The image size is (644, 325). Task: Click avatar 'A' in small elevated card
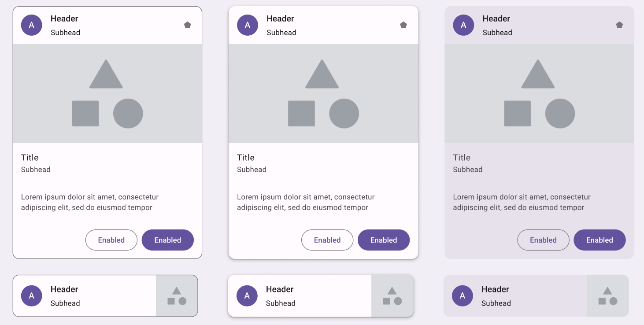[247, 296]
